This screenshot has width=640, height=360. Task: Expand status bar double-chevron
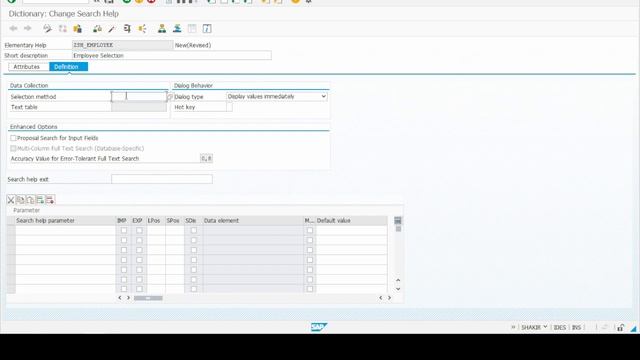[513, 327]
